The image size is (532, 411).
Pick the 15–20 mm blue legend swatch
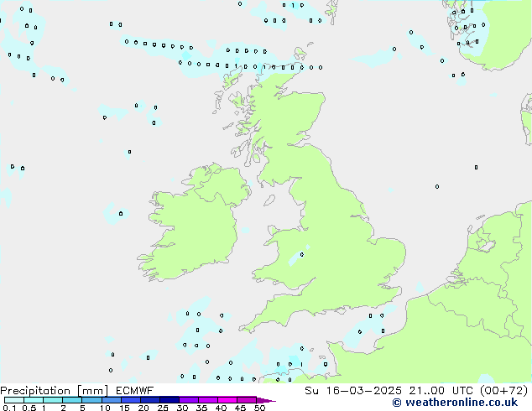[x=130, y=400]
